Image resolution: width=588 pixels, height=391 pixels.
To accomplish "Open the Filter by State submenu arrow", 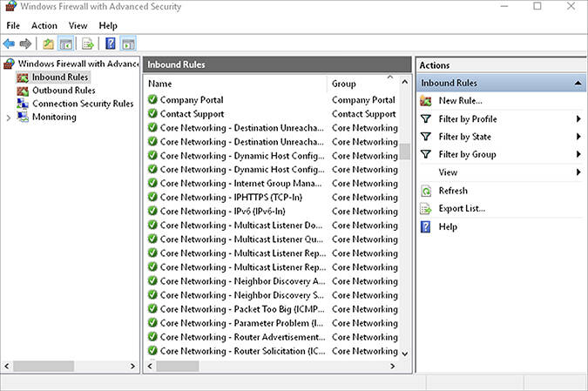I will (x=578, y=137).
